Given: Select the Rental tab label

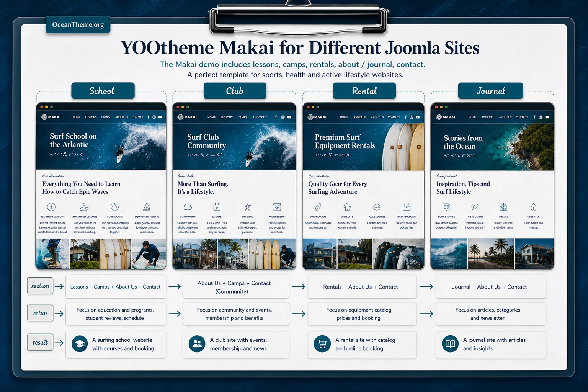Looking at the screenshot, I should click(364, 91).
